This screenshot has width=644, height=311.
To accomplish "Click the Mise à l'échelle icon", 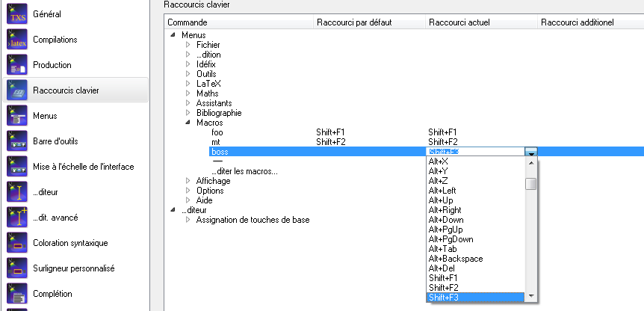I will pyautogui.click(x=17, y=167).
